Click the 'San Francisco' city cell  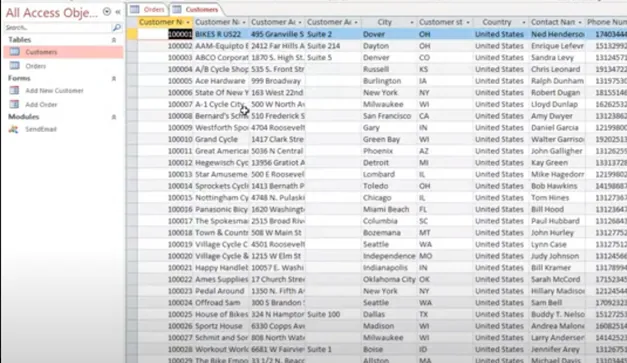click(x=389, y=116)
